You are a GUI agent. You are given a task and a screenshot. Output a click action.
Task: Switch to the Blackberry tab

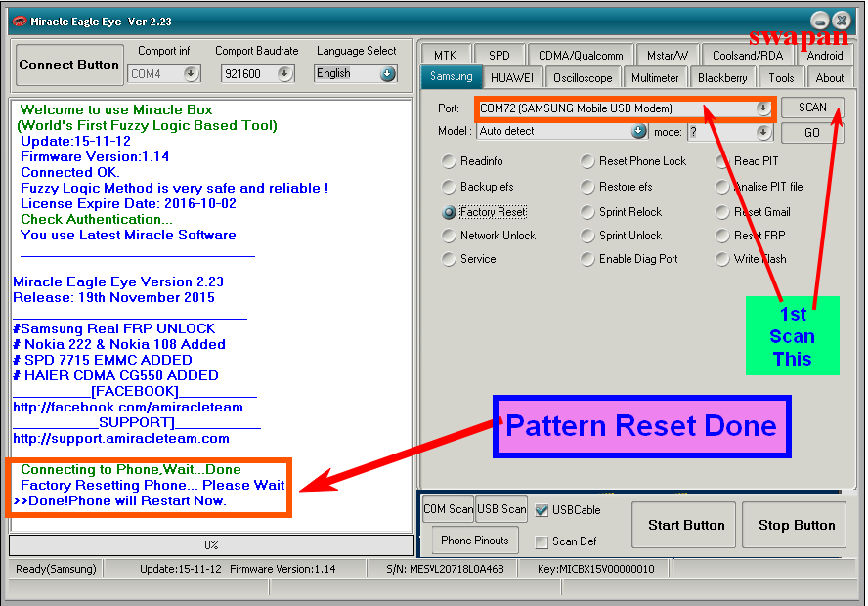coord(721,78)
